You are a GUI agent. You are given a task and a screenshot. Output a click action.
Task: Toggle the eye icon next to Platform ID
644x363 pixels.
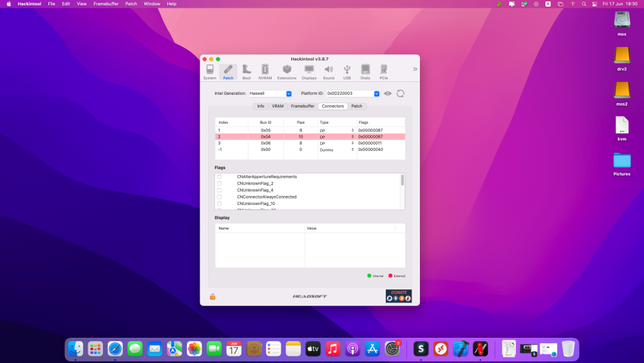coord(387,93)
